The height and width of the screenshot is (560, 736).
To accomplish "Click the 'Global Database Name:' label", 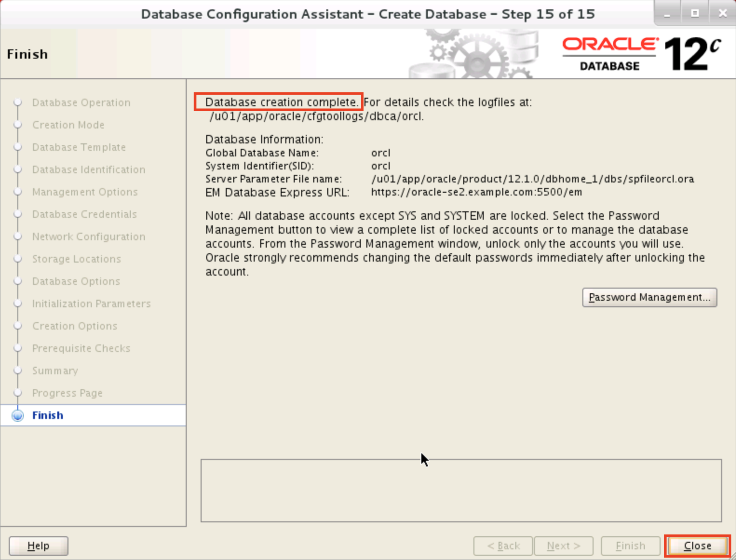I will tap(262, 153).
